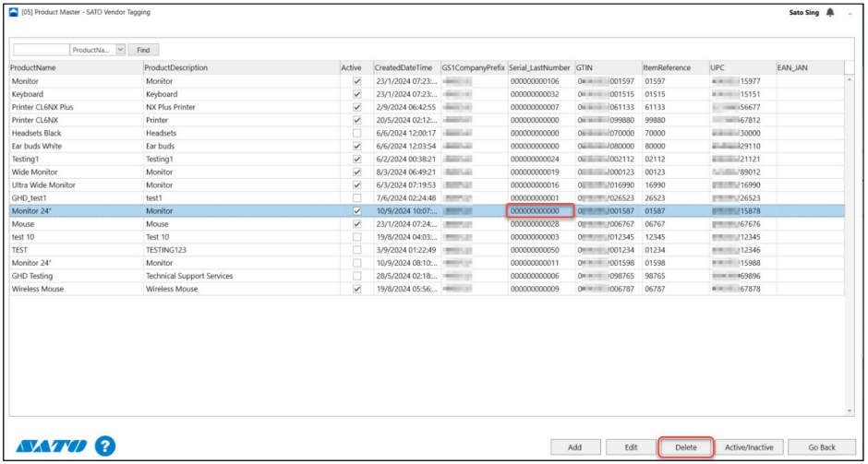Click the Add button
The image size is (868, 464).
574,447
